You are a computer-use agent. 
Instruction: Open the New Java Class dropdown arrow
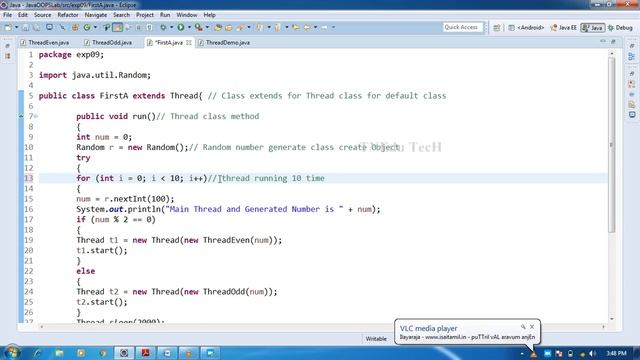(95, 27)
